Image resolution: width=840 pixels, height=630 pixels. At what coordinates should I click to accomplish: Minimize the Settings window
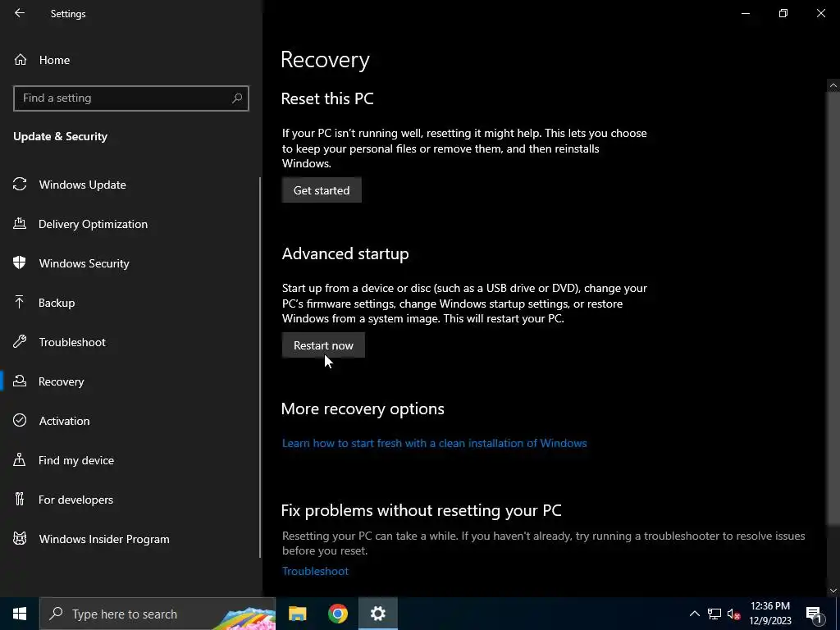[x=745, y=13]
